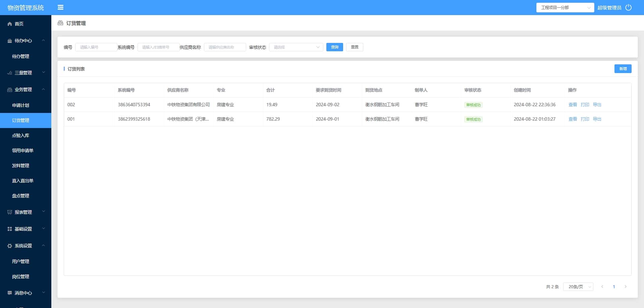Click the home icon beside 首页
This screenshot has height=308, width=644.
click(x=10, y=24)
